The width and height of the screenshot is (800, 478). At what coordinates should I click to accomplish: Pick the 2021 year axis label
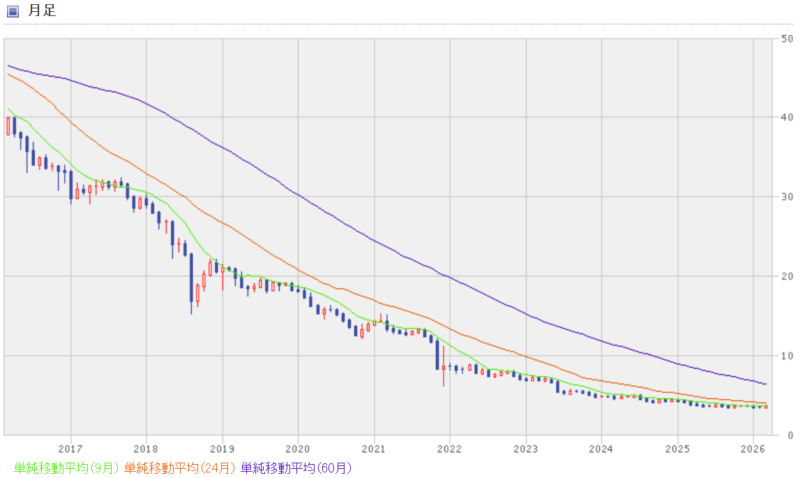click(373, 448)
